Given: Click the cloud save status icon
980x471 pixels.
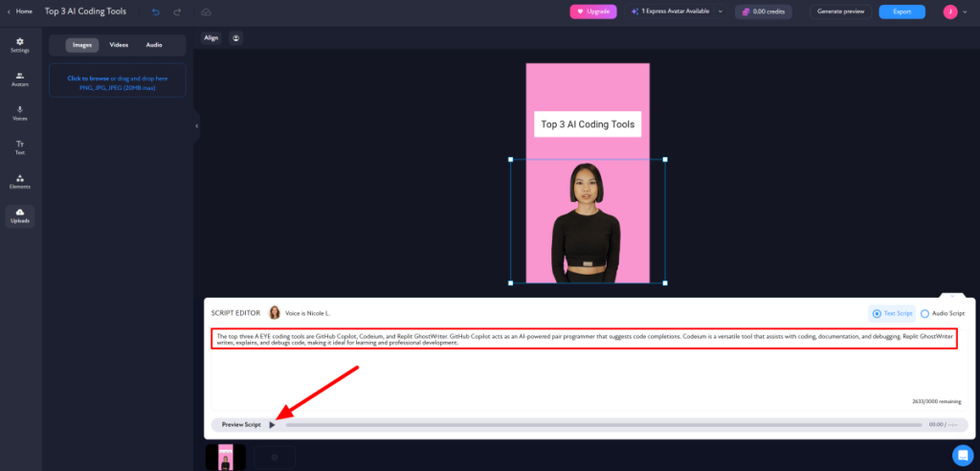Looking at the screenshot, I should tap(207, 11).
